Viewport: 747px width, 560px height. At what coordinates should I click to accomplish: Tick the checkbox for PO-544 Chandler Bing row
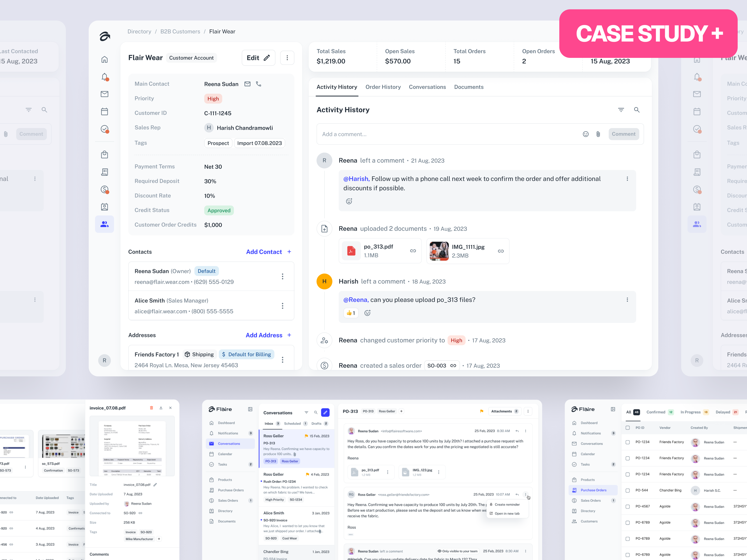[x=627, y=490]
